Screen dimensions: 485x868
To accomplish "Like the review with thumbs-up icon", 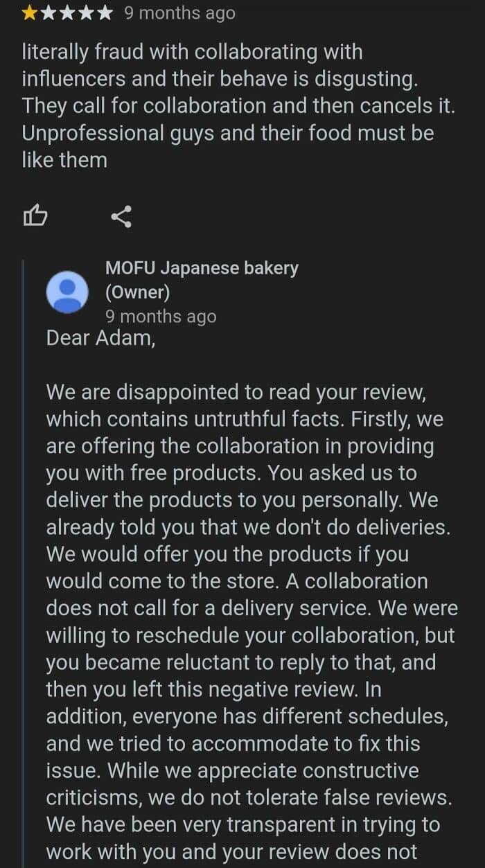I will point(35,217).
